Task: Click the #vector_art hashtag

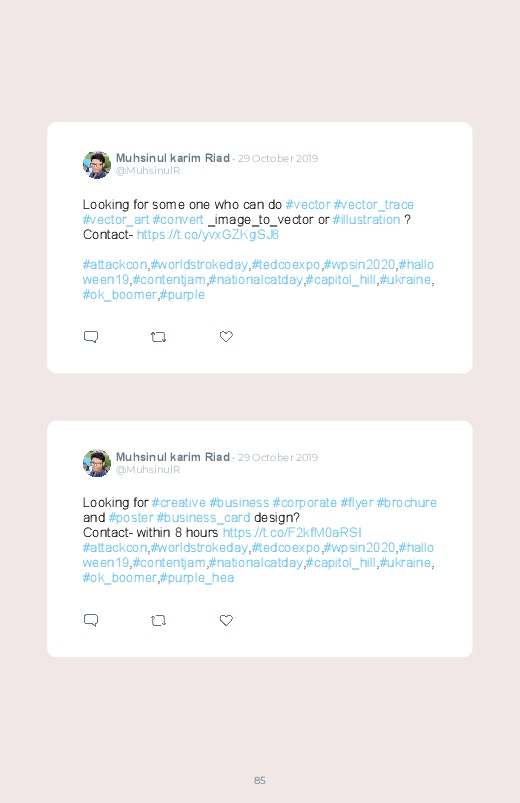Action: 116,220
